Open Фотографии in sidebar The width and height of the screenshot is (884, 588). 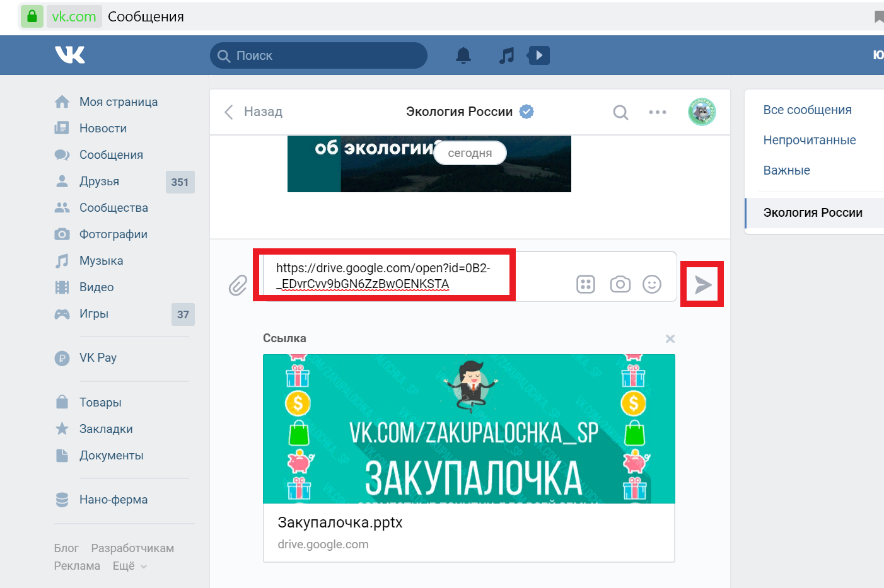point(113,234)
